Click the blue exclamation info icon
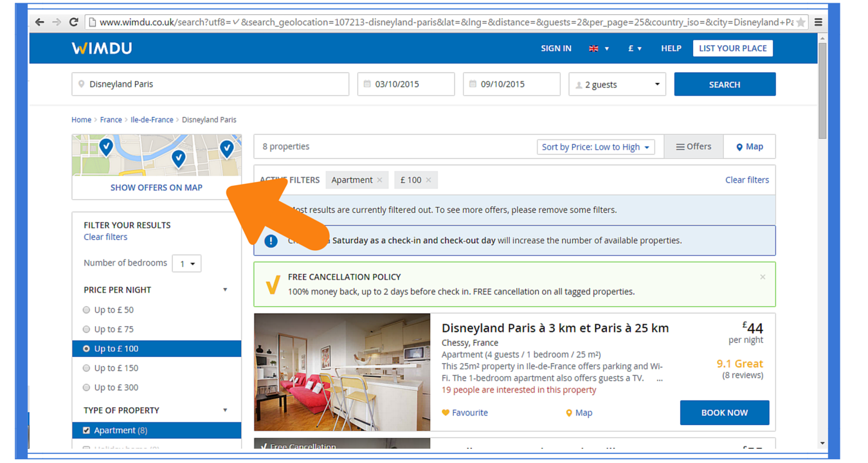868x463 pixels. 271,241
